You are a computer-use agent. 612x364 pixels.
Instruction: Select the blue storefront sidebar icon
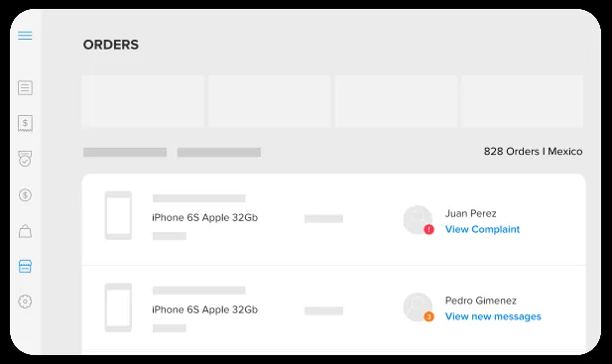[x=25, y=267]
